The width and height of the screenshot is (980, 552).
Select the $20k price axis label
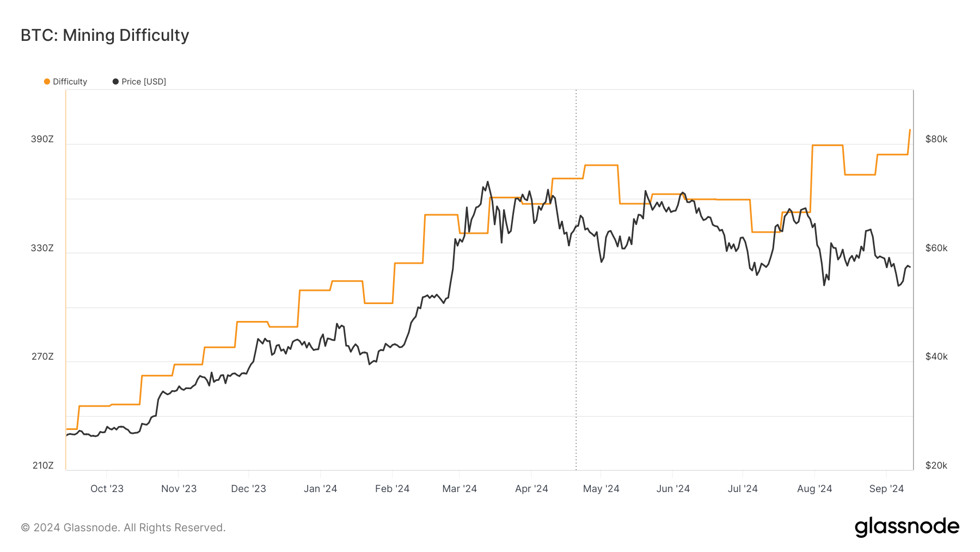tap(936, 466)
